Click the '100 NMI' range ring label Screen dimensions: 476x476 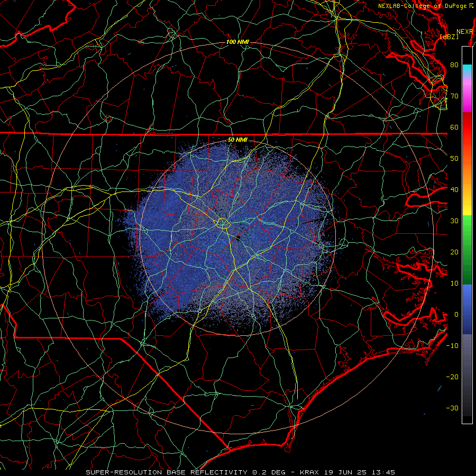point(237,42)
